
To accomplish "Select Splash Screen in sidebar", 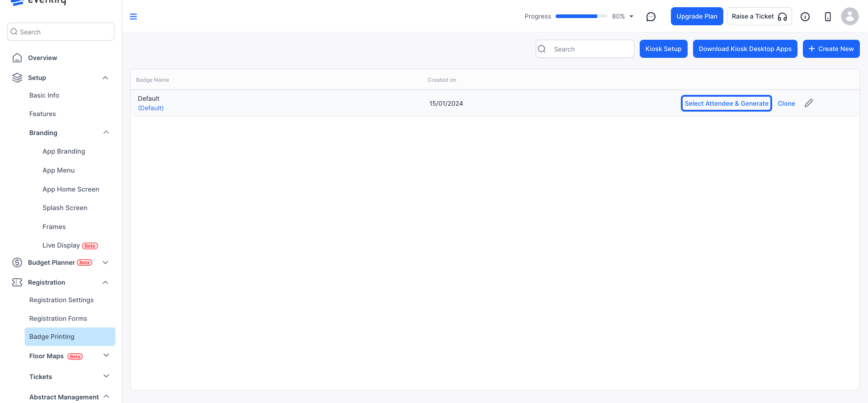I will pos(65,208).
